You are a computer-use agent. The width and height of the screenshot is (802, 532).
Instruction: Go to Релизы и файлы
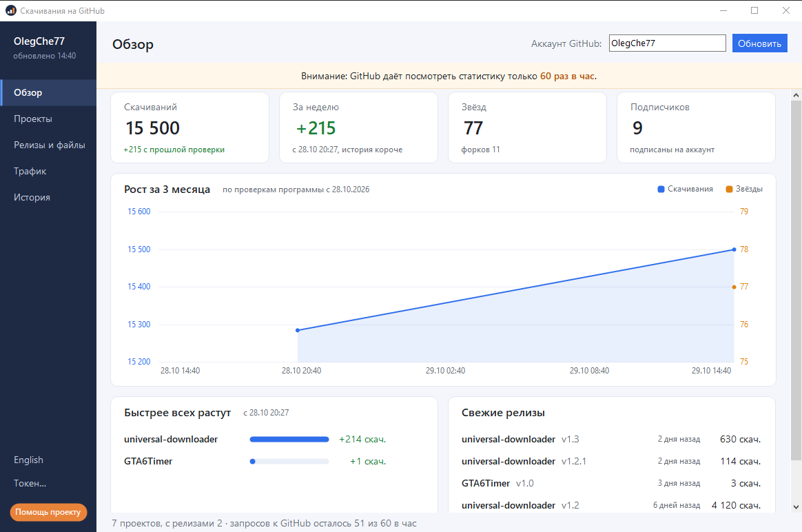48,145
